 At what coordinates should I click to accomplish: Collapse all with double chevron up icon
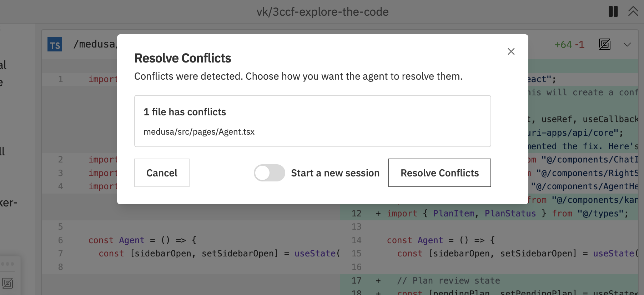coord(633,11)
